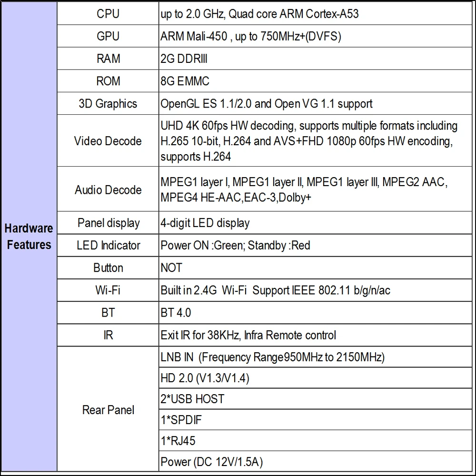476x476 pixels.
Task: Select the BT 4.0 value cell
Action: [x=315, y=313]
